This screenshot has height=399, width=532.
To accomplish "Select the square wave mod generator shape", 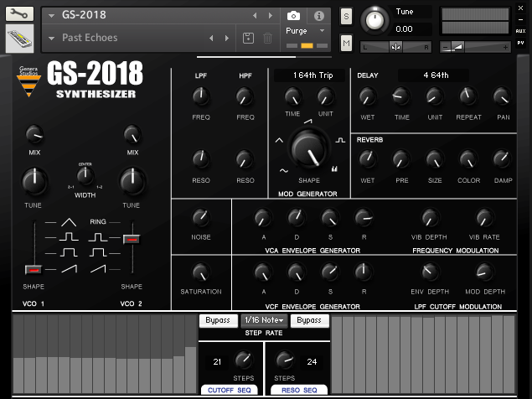I will 340,140.
